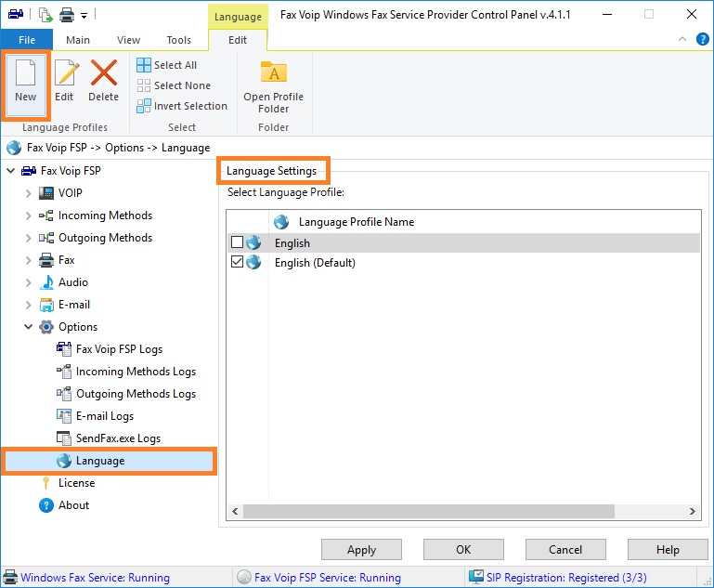Click SIP Registration: Registered (3/3) status
Screen dimensions: 714x588
pos(566,578)
